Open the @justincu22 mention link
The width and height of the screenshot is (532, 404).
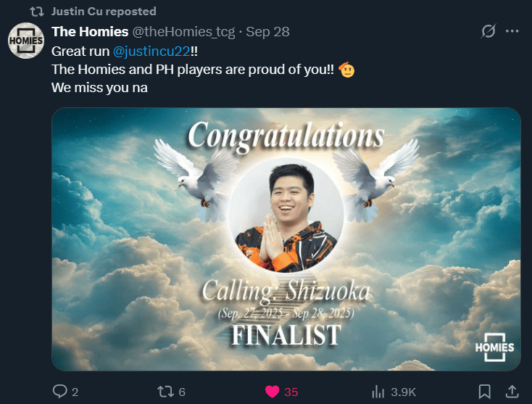coord(151,51)
